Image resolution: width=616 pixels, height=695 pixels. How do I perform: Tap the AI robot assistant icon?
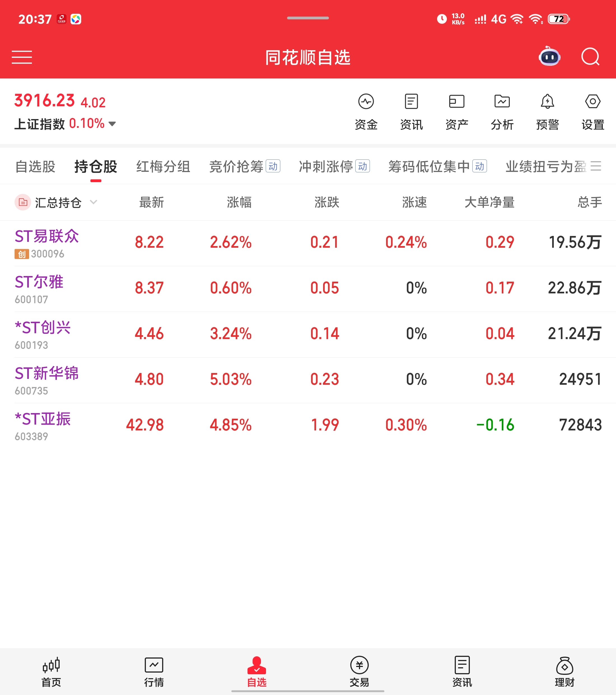coord(549,56)
